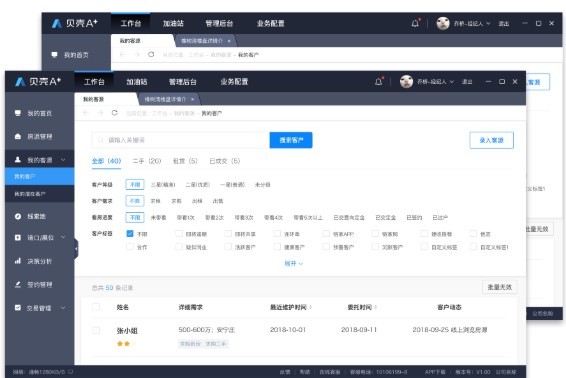Click back arrow in back window
This screenshot has width=566, height=378.
122,55
